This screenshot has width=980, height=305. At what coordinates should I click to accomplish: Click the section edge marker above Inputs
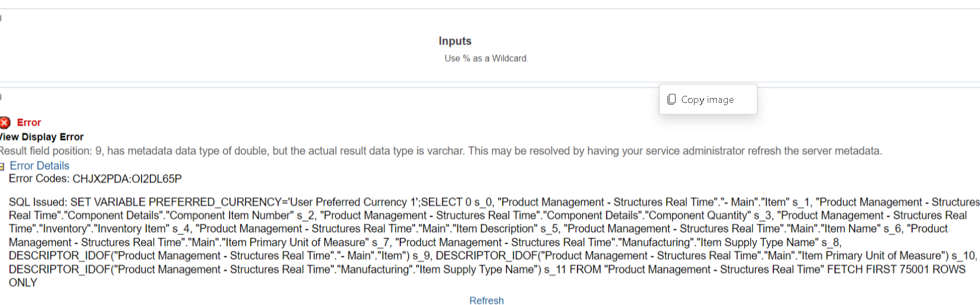point(1,18)
